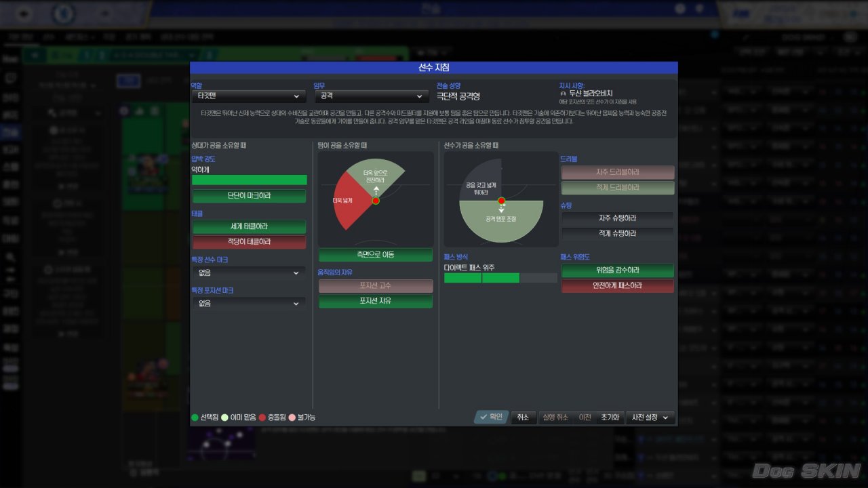The width and height of the screenshot is (868, 488).
Task: Toggle 측면으로 이동 movement instruction
Action: pyautogui.click(x=376, y=255)
